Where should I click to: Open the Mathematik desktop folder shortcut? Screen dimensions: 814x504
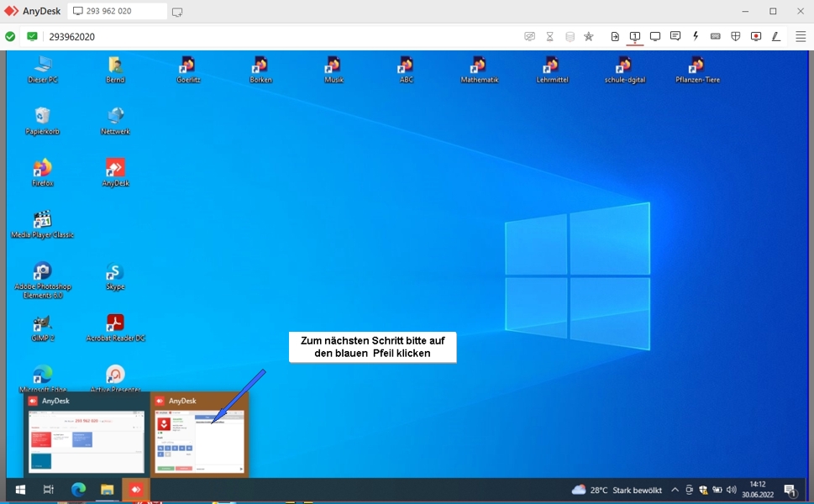click(x=479, y=69)
